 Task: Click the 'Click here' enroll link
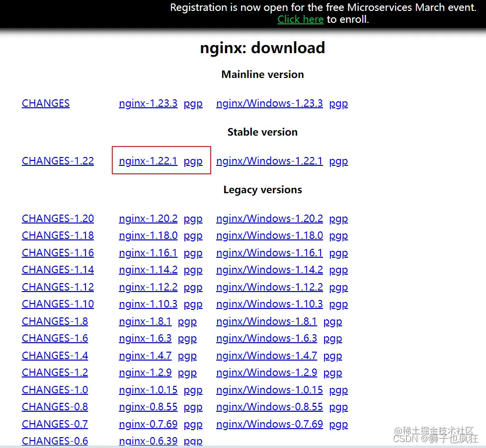coord(300,19)
